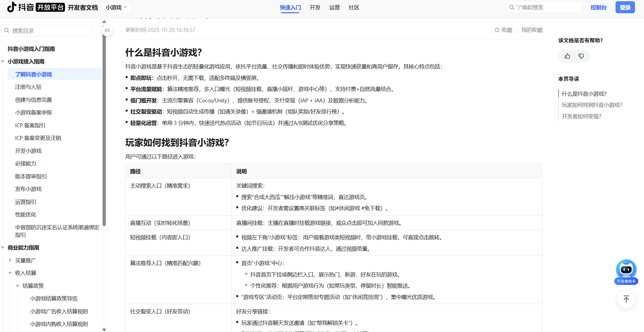The width and height of the screenshot is (644, 332).
Task: Switch to the 社区 tab
Action: pos(354,8)
